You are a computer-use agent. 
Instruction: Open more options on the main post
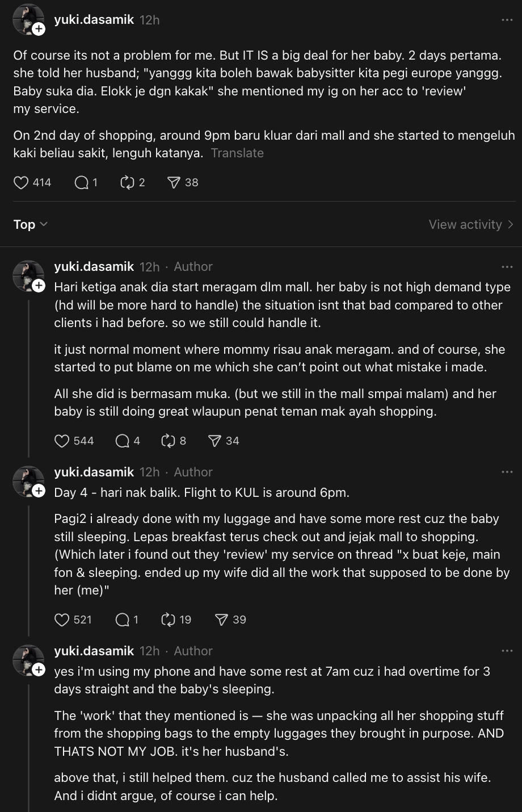507,20
